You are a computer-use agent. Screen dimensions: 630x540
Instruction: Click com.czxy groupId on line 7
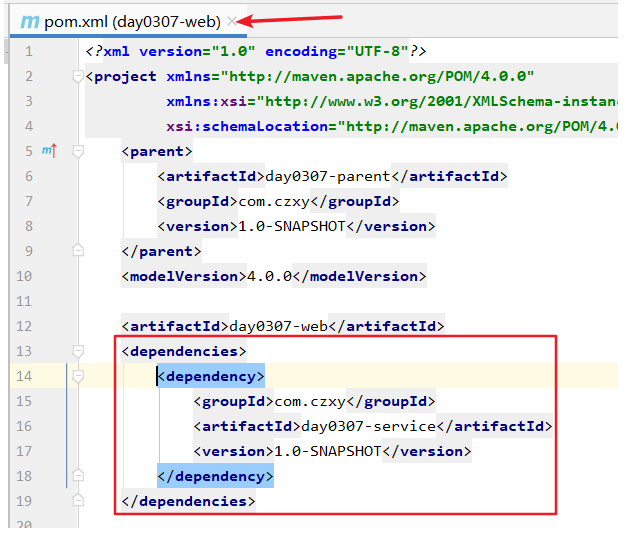[274, 201]
